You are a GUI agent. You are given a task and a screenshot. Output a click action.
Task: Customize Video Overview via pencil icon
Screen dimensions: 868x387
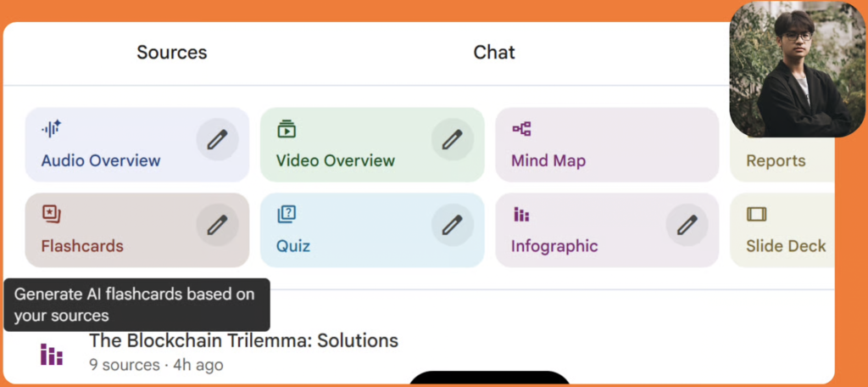453,139
